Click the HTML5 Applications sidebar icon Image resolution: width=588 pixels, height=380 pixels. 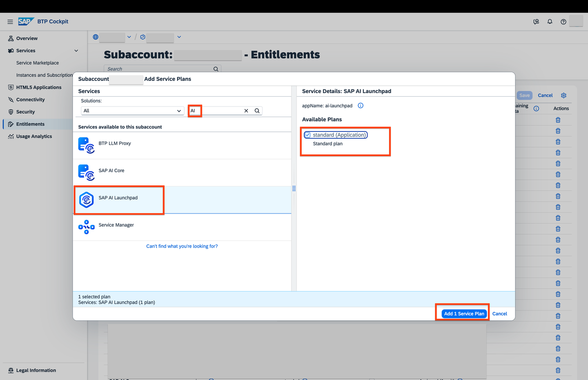coord(11,87)
